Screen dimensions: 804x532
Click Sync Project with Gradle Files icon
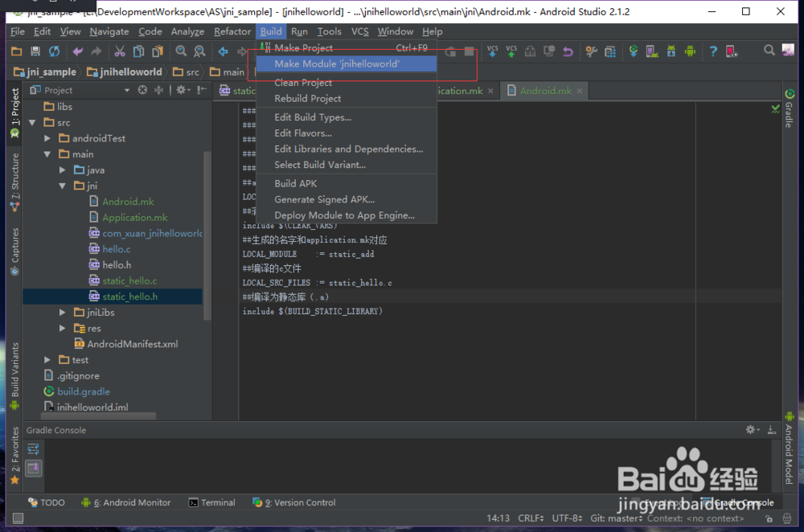[x=634, y=51]
